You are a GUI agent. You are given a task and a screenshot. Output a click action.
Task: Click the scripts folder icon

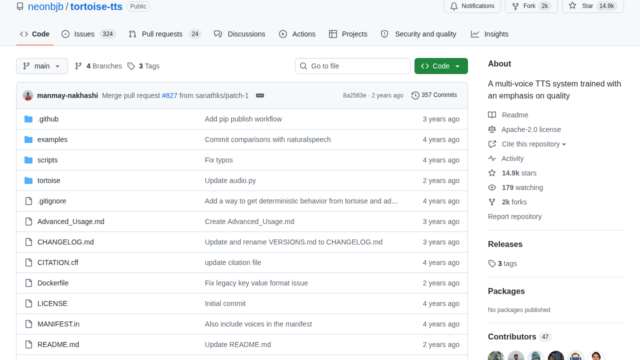28,160
